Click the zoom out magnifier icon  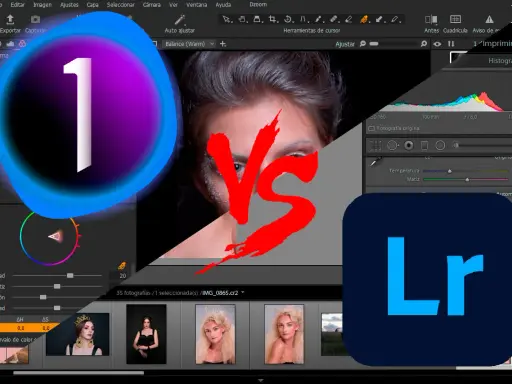click(x=363, y=44)
